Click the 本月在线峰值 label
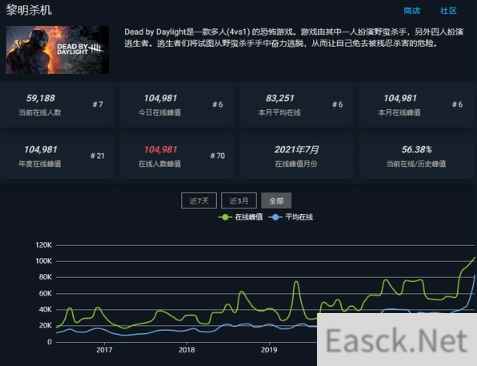The image size is (477, 366). pos(399,113)
